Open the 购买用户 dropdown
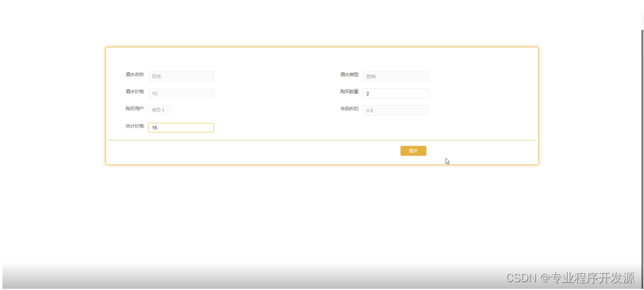This screenshot has height=290, width=644. point(160,110)
